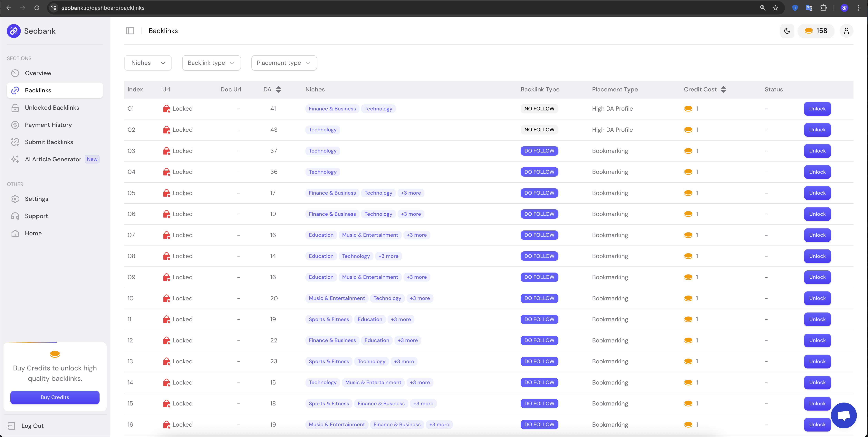Click locked padlock icon in row 04
Viewport: 868px width, 437px height.
(167, 172)
